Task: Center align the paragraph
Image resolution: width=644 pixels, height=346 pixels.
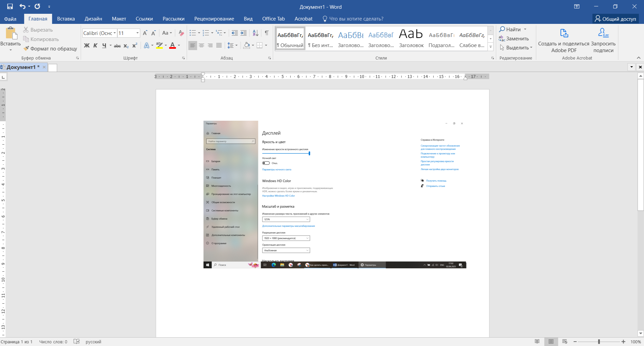Action: (201, 45)
